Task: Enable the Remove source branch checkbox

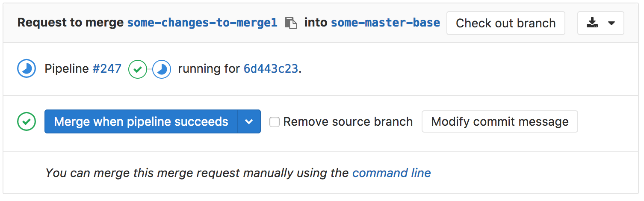Action: click(275, 122)
